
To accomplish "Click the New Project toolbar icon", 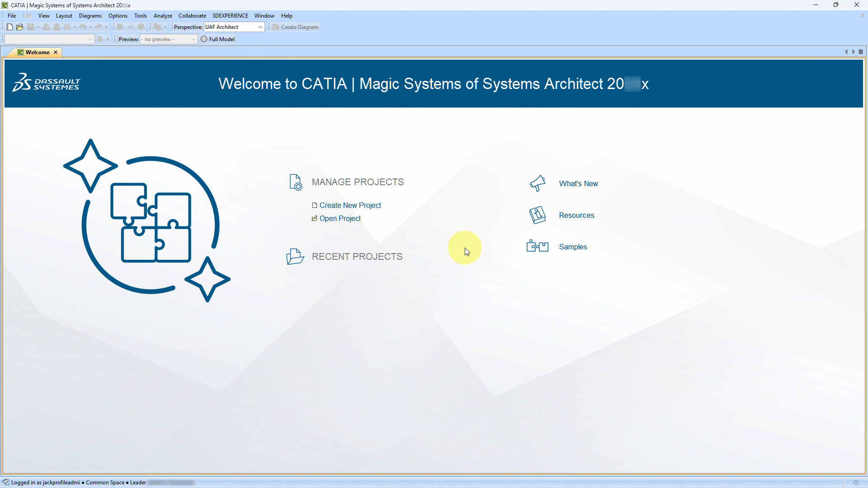I will 9,27.
